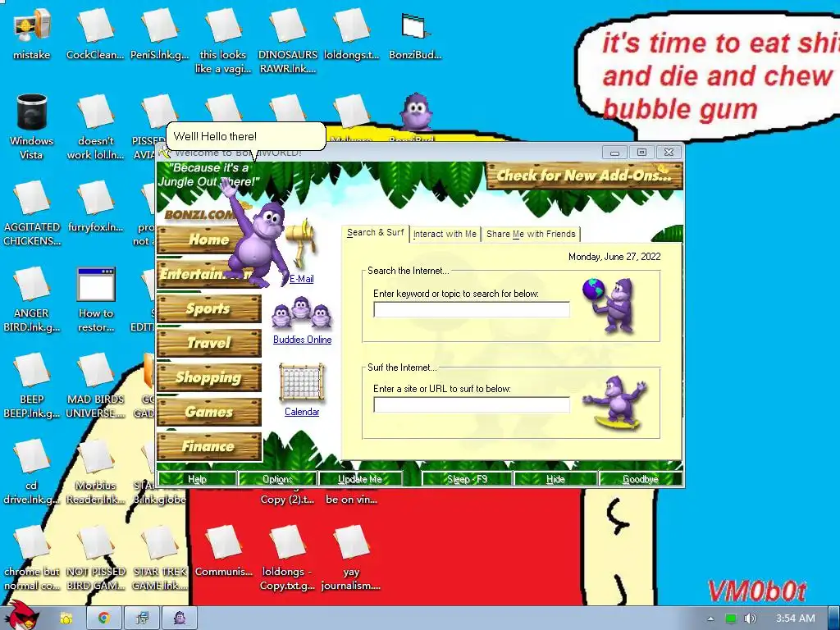Click the taskbar clock showing 3:54 AM
The height and width of the screenshot is (630, 840).
795,619
